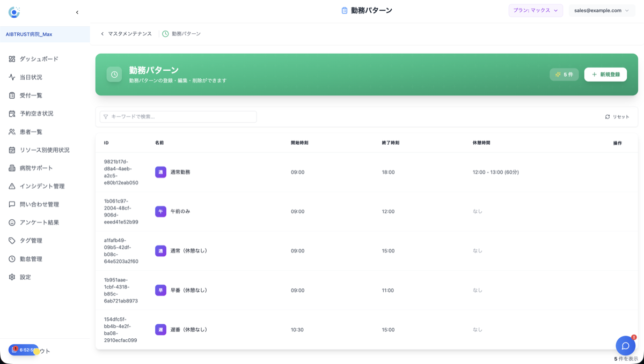Click the 遅 badge for 遅番（休憩なし）
644x364 pixels.
[x=160, y=330]
